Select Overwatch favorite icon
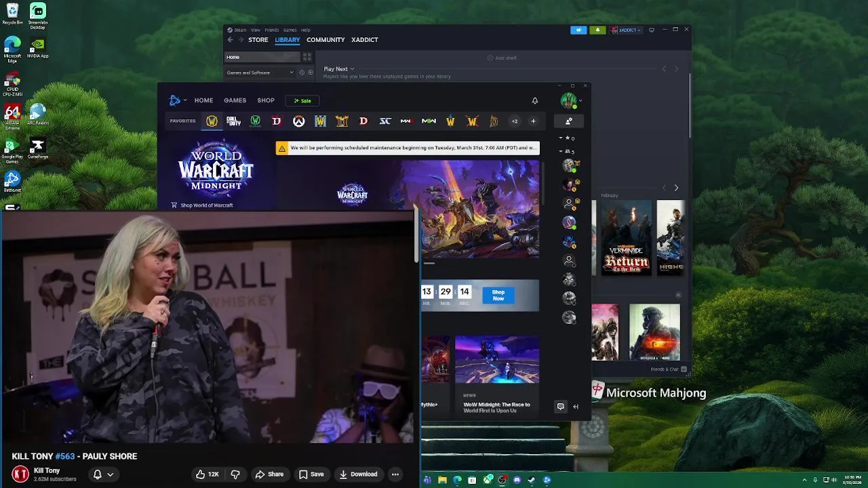The image size is (868, 488). [x=298, y=121]
